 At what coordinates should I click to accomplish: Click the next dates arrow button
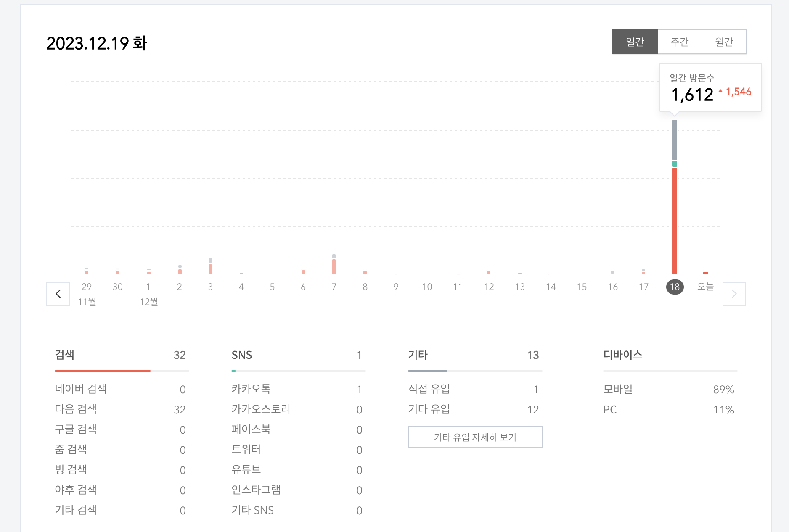tap(734, 294)
